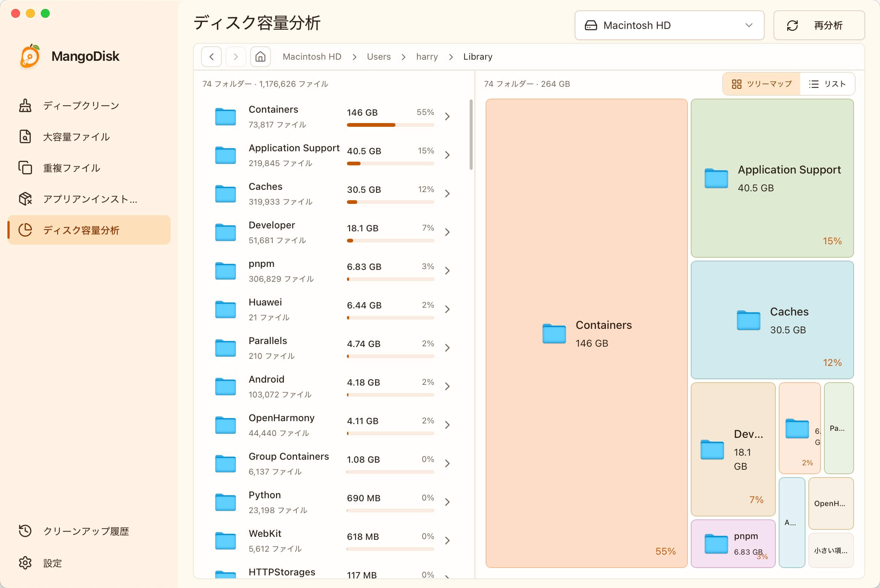
Task: Click the Android 4.18 GB size
Action: [363, 383]
